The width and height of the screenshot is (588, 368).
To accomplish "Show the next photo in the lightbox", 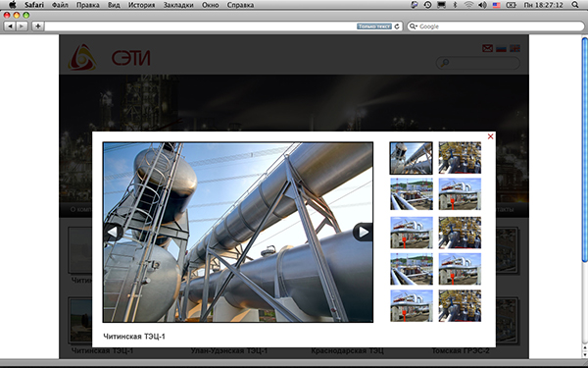I will click(363, 232).
